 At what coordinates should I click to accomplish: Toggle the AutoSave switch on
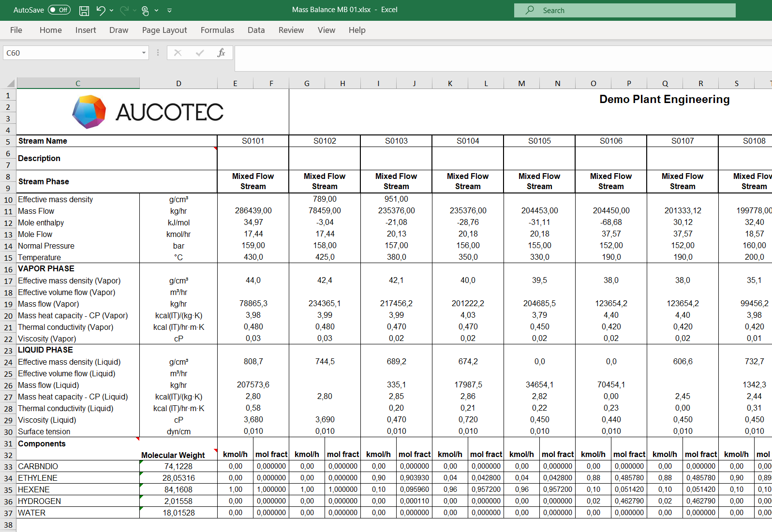coord(59,10)
